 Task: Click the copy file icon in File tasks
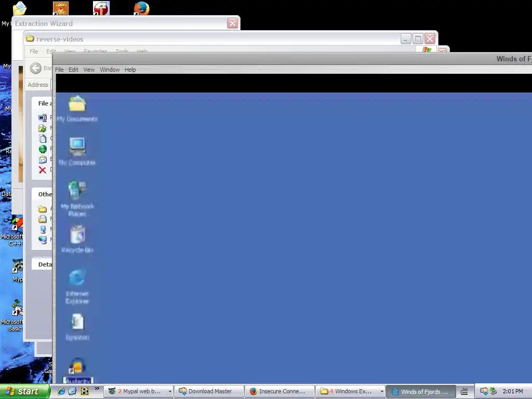43,138
